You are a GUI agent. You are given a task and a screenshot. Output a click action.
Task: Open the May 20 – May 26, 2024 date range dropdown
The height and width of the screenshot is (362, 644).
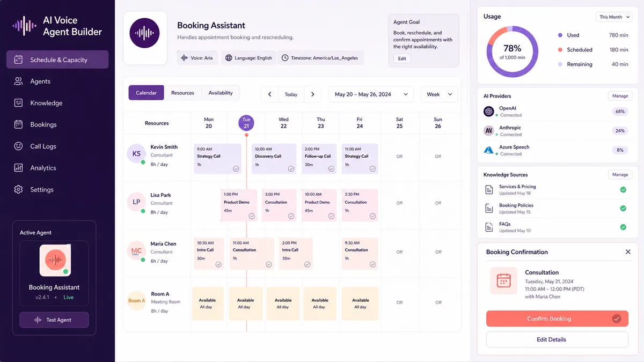click(x=371, y=94)
